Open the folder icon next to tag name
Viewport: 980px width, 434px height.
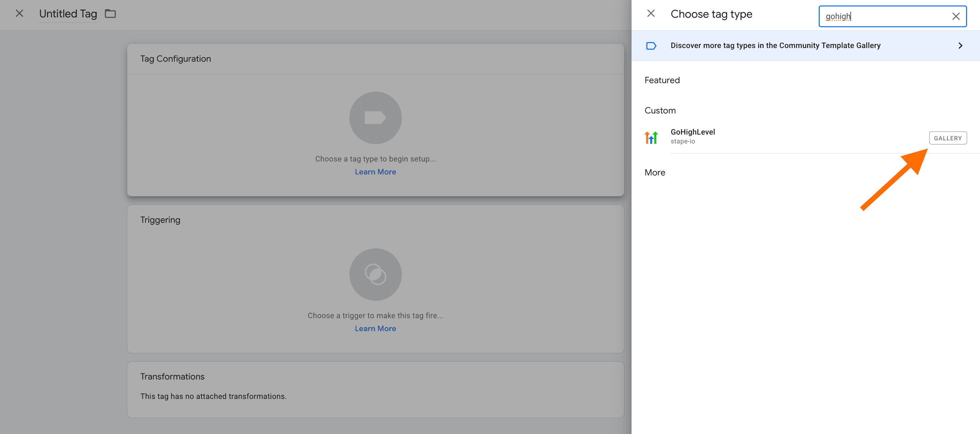110,14
